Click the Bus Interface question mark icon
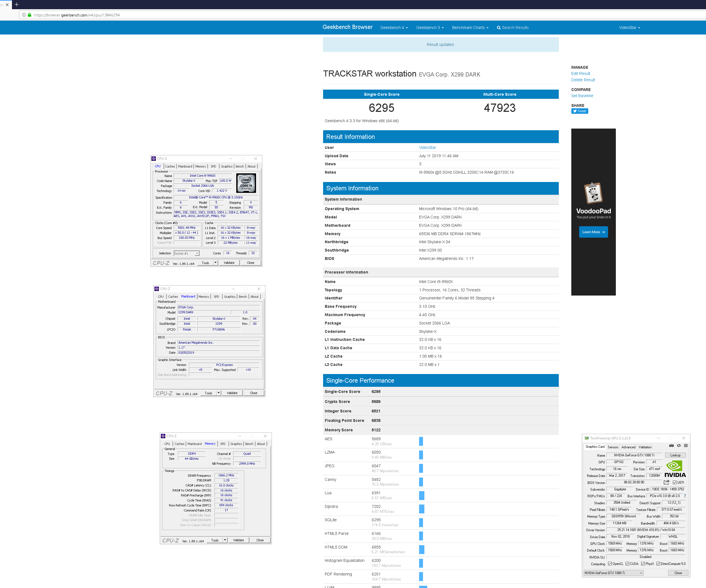 click(x=685, y=496)
